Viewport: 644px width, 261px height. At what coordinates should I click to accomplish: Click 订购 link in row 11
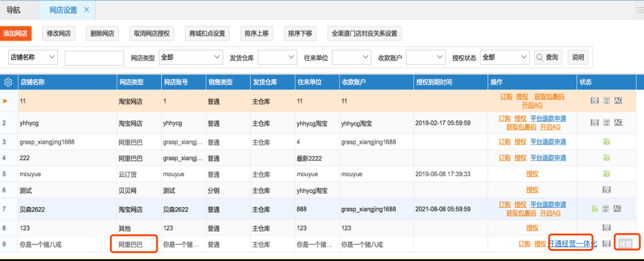tap(506, 97)
